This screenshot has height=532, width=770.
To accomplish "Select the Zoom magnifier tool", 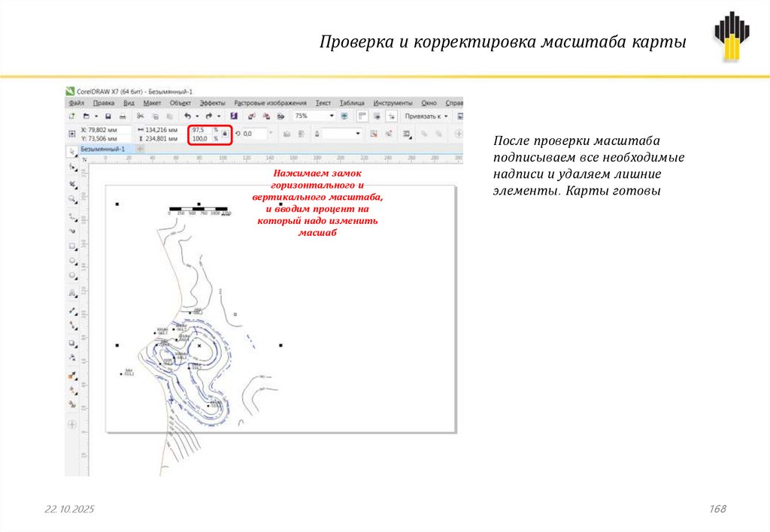I will coord(72,199).
